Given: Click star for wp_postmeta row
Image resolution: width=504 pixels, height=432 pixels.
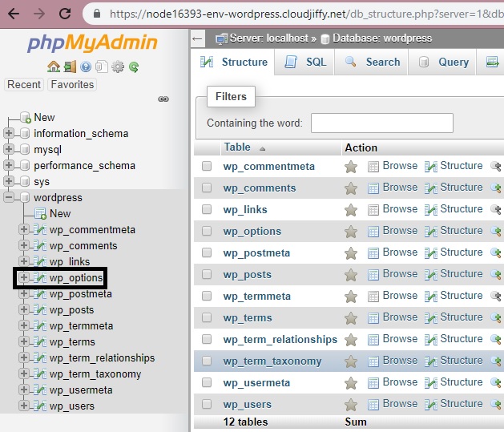Looking at the screenshot, I should 351,253.
